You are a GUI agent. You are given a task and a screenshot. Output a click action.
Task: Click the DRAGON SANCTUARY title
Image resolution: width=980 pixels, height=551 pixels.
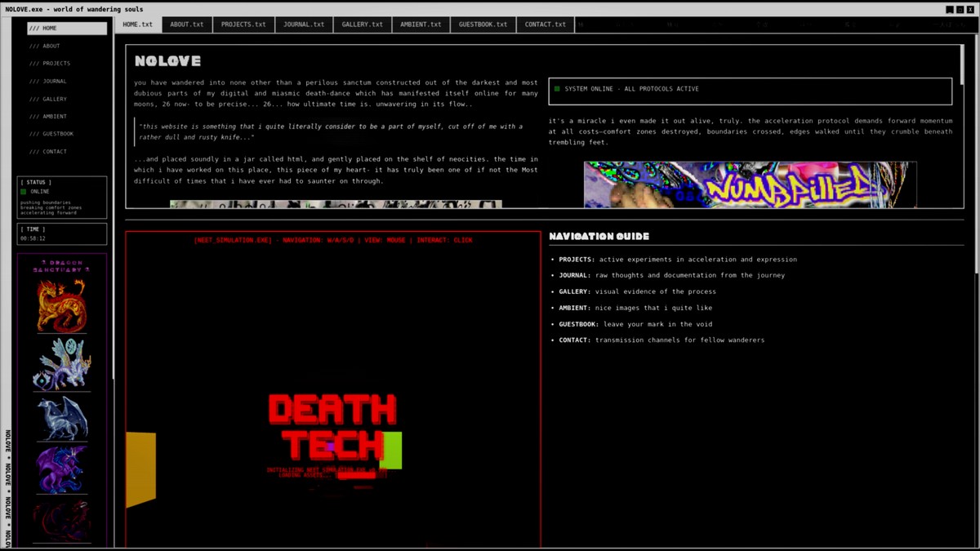61,265
